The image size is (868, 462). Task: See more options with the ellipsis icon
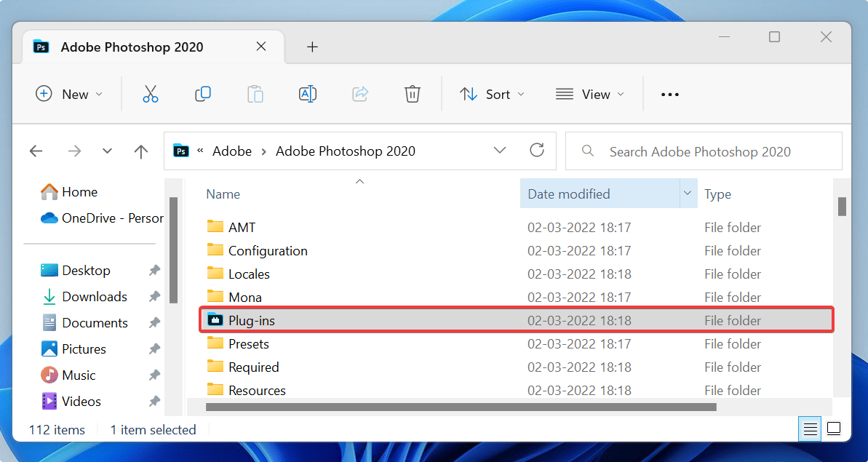point(669,94)
